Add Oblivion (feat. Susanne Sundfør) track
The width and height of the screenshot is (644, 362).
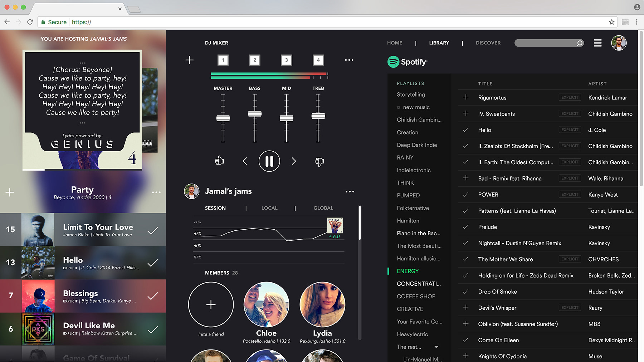coord(466,324)
